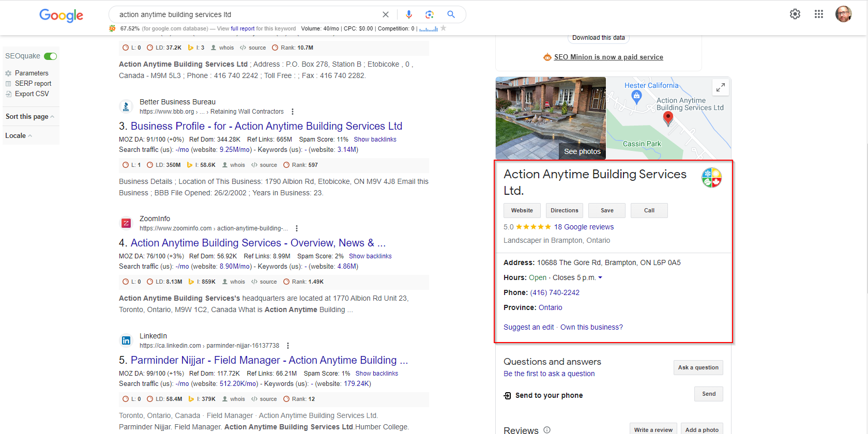Click the LinkedIn website traffic 512.20K/mo link
The image size is (868, 434).
[x=239, y=384]
